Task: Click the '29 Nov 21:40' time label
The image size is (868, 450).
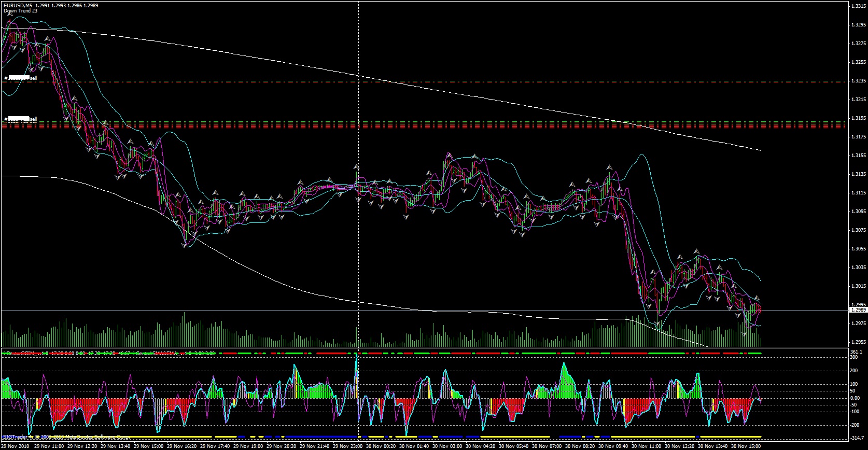Action: coord(315,446)
